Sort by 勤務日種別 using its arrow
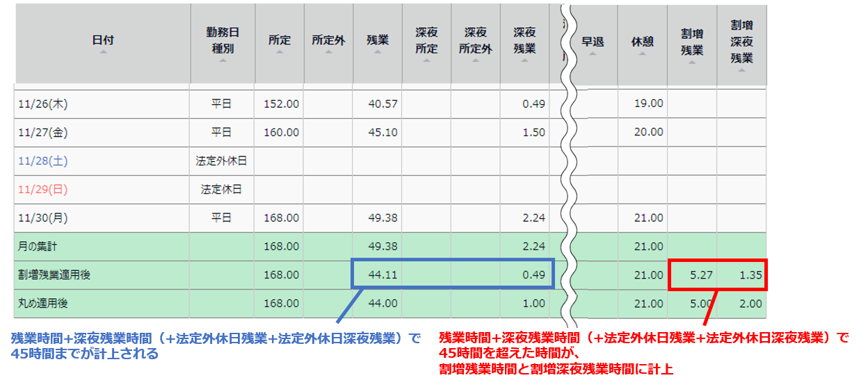868x387 pixels. (x=223, y=61)
